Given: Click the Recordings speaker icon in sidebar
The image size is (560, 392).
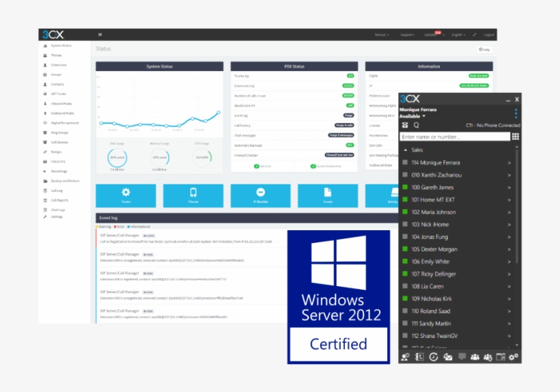Looking at the screenshot, I should click(45, 171).
